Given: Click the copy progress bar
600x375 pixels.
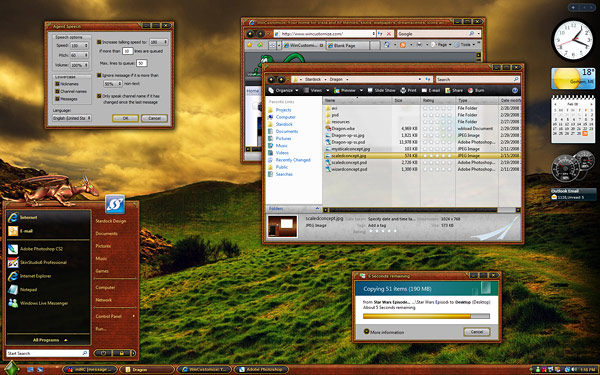Looking at the screenshot, I should [426, 316].
